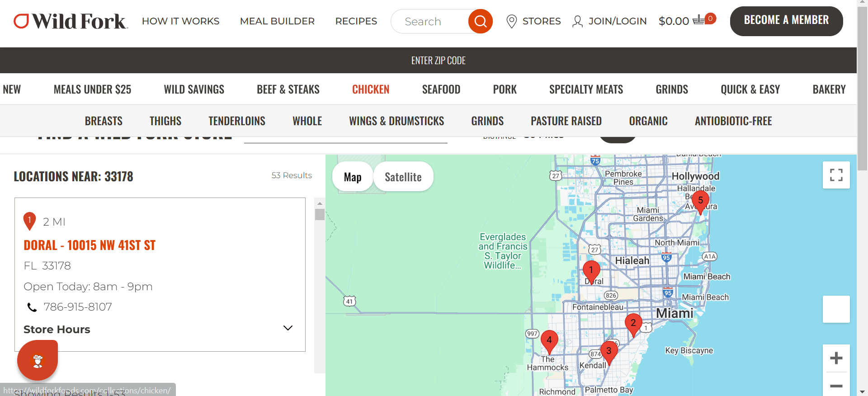Click the orange search magnifier button
868x396 pixels.
pos(480,21)
